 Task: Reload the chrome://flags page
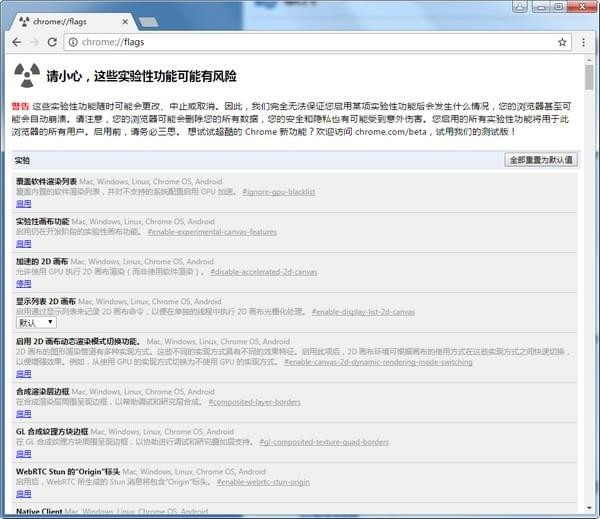click(x=54, y=42)
